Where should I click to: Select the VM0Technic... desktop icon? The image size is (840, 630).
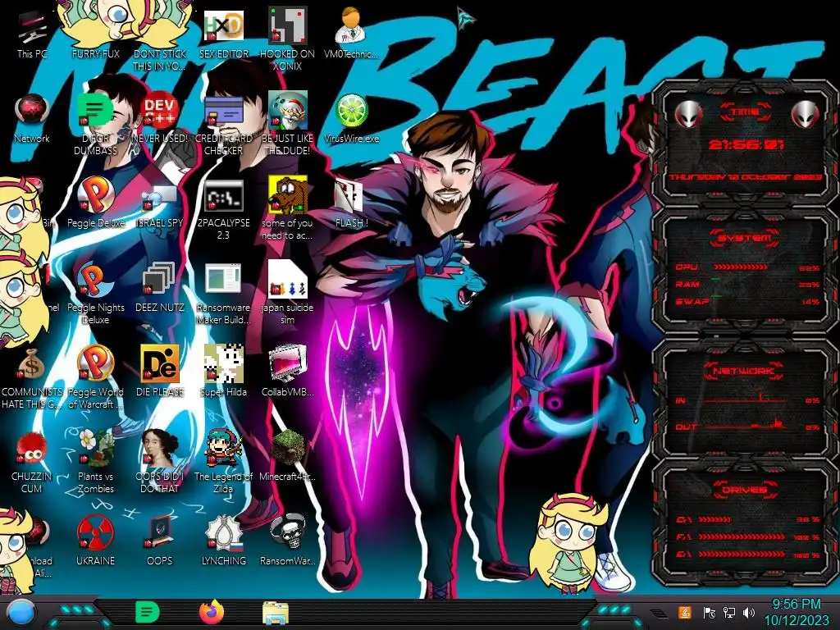click(351, 33)
